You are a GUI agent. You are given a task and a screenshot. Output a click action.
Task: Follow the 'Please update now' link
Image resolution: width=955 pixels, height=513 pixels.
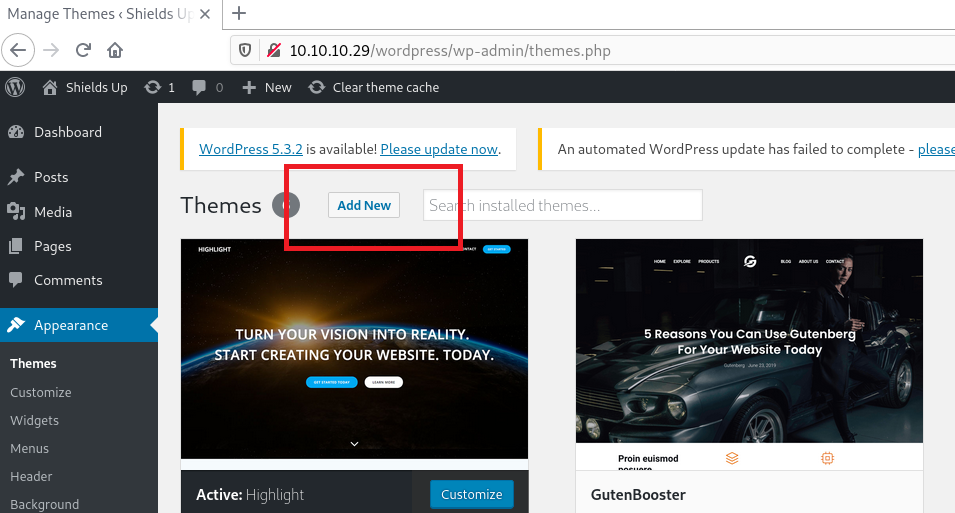[438, 149]
